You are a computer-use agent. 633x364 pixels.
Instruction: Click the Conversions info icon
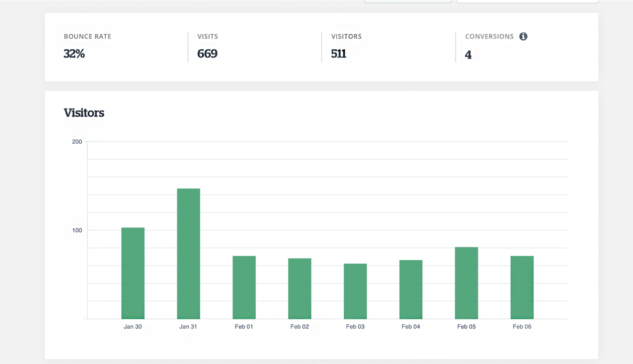coord(523,36)
